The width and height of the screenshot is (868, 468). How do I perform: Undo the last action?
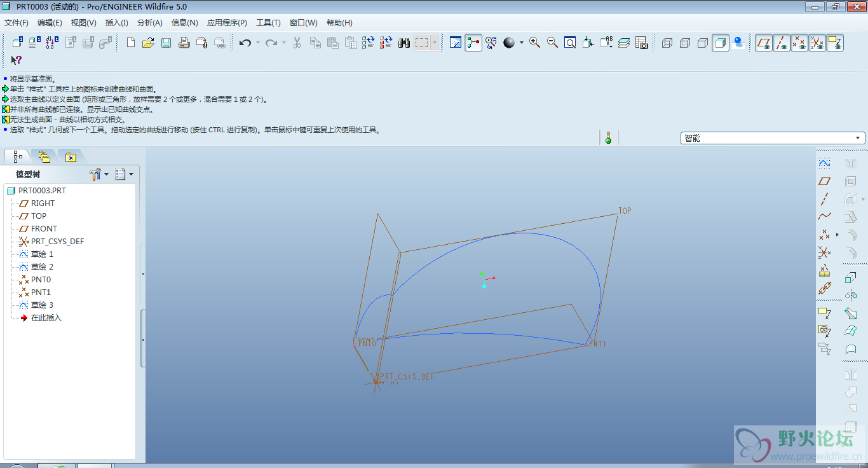click(245, 43)
